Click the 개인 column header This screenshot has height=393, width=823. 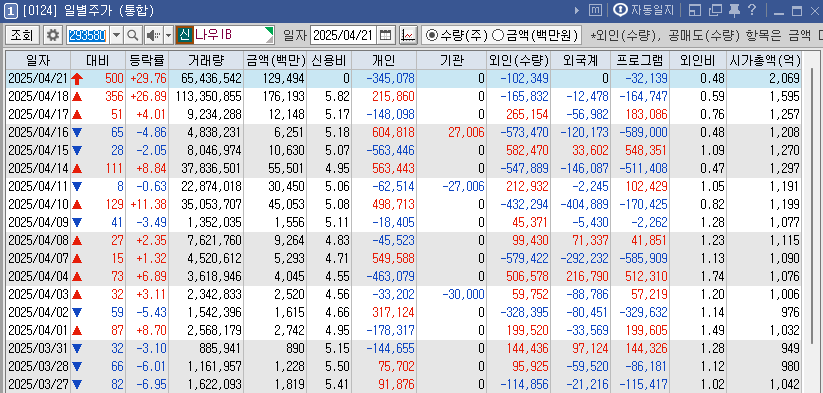384,60
